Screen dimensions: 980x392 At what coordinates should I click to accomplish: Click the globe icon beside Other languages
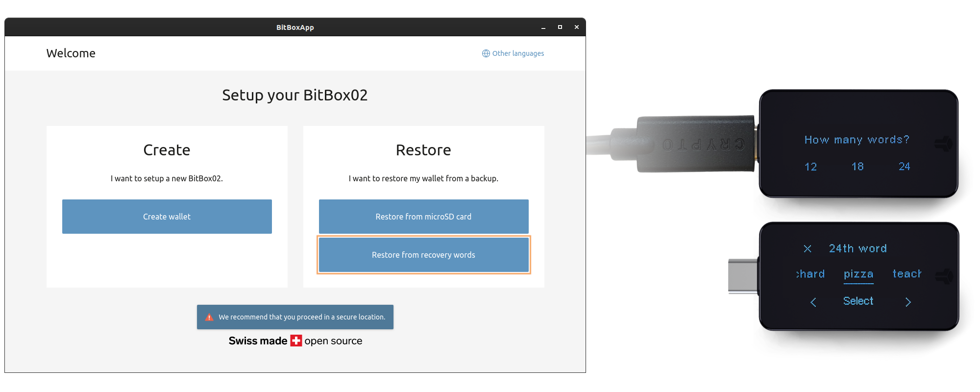click(x=486, y=53)
